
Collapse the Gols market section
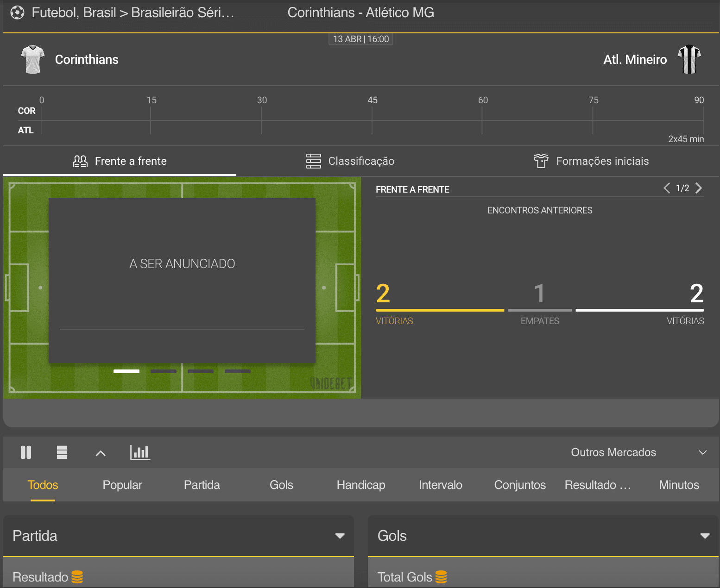705,536
